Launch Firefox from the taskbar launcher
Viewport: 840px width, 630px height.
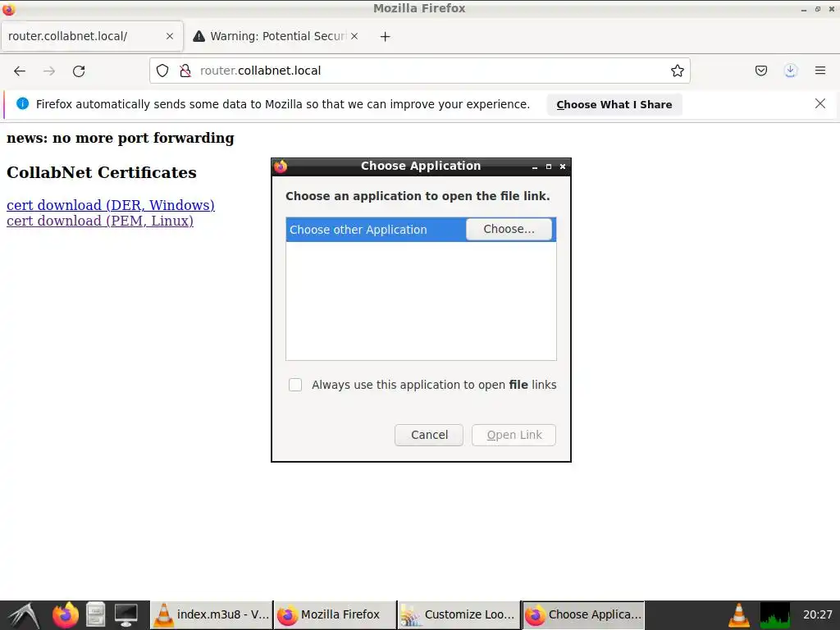[66, 615]
